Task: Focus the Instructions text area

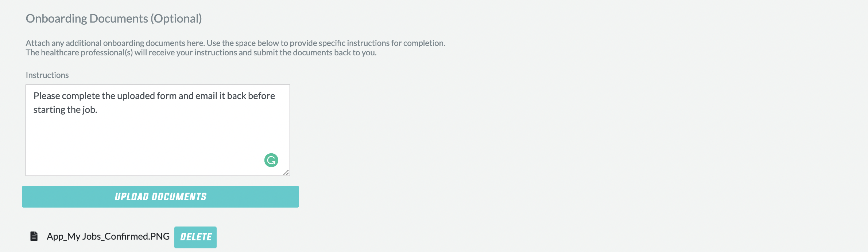Action: coord(158,130)
